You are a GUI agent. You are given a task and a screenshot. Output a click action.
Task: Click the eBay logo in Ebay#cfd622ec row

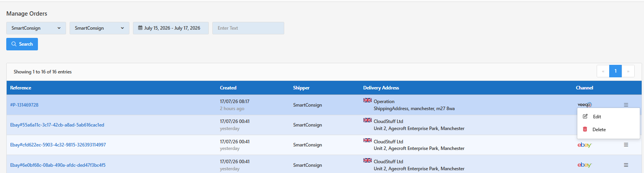click(585, 145)
